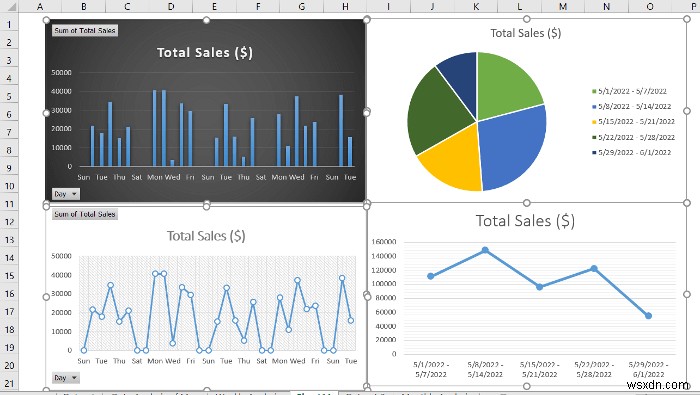
Task: Click axis label 5/15/2022 - 5/21/2022 in weekly chart
Action: click(x=540, y=370)
